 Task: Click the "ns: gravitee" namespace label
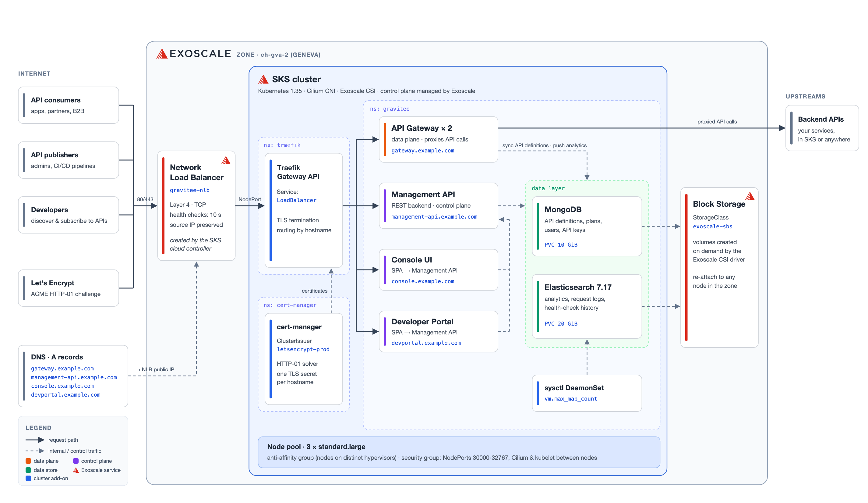(390, 109)
